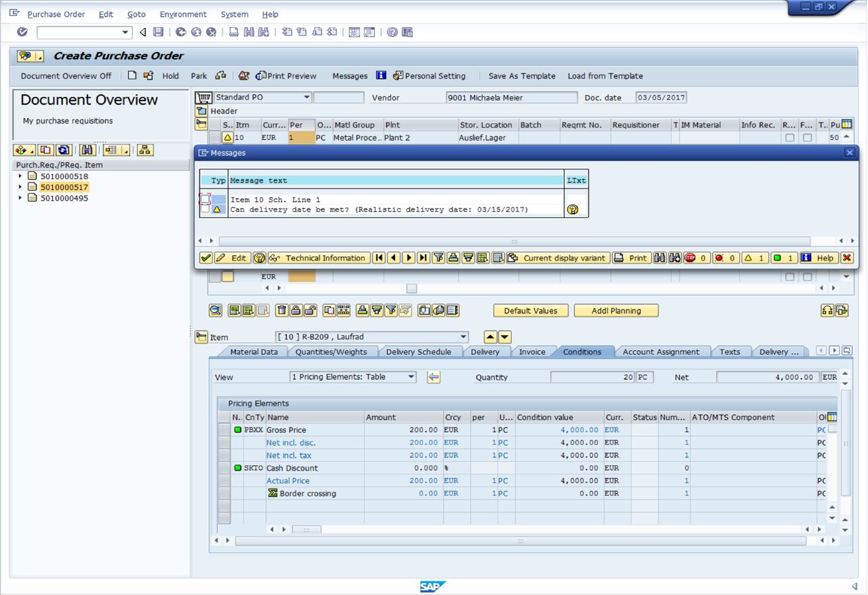This screenshot has height=595, width=868.
Task: Click the Create new document page icon
Action: point(132,75)
